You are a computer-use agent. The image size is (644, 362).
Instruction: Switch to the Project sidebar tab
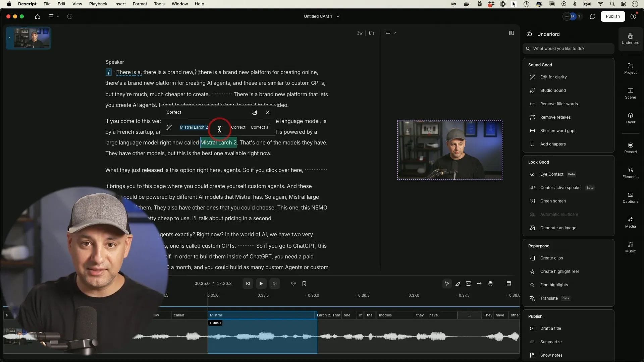(x=630, y=68)
